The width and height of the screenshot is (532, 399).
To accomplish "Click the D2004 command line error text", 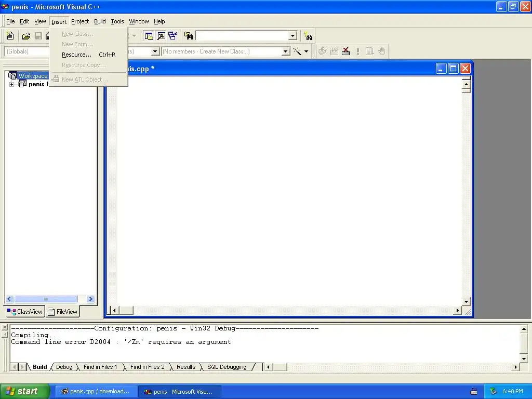I will 121,342.
